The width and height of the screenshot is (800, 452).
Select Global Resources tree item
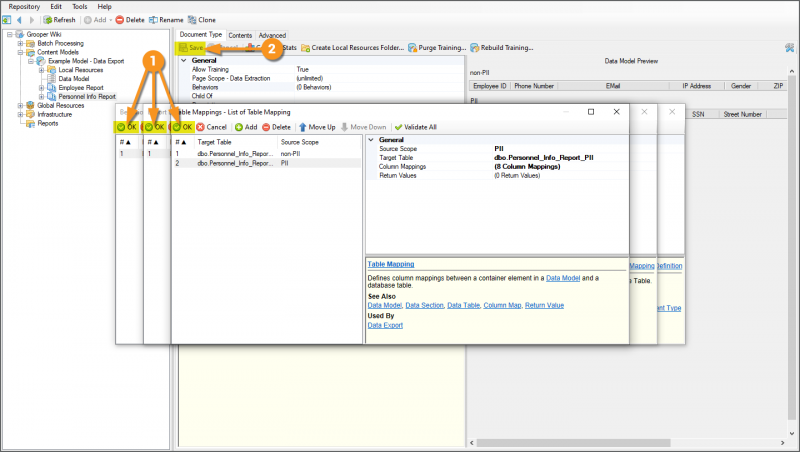[x=60, y=106]
